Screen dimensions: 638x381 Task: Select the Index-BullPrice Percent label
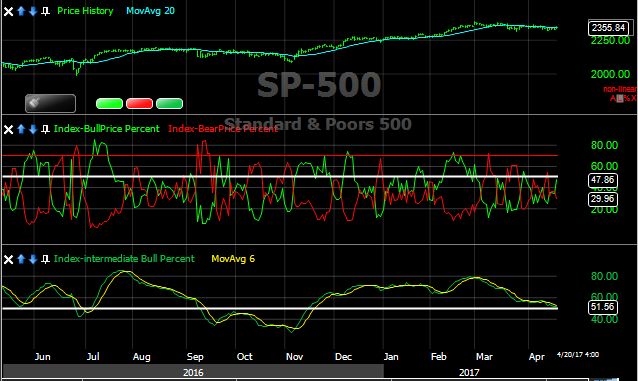(x=107, y=129)
